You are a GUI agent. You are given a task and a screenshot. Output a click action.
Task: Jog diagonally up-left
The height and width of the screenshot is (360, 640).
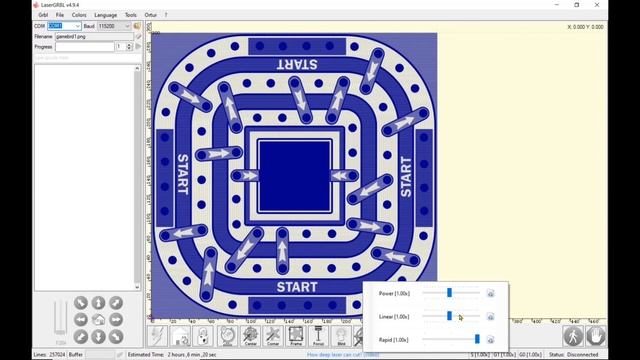(x=81, y=302)
